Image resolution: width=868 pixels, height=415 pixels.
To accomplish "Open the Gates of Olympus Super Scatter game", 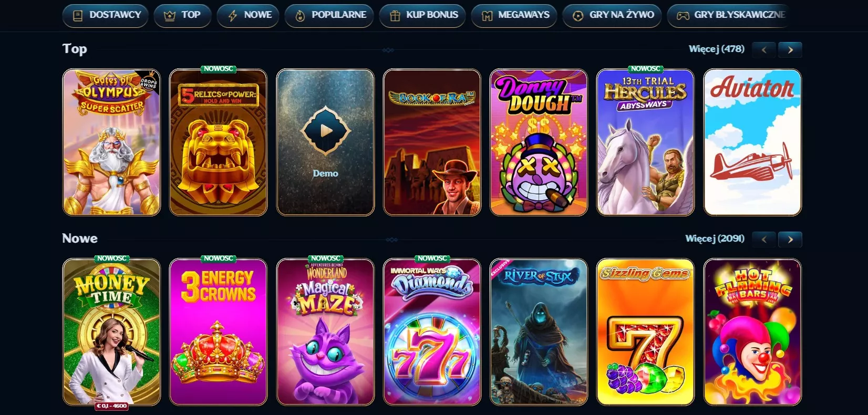I will (x=111, y=142).
